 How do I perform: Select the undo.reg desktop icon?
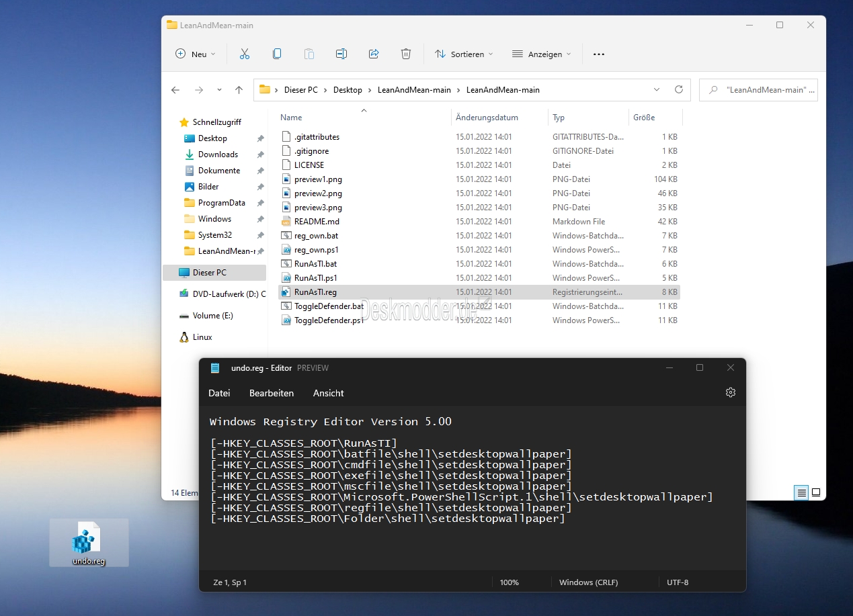click(89, 543)
